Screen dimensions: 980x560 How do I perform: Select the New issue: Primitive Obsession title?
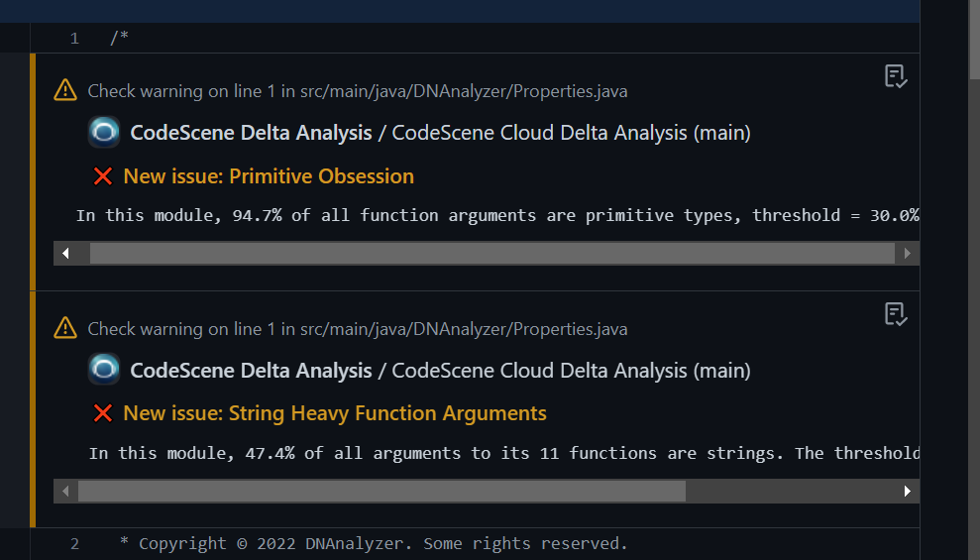[x=269, y=176]
